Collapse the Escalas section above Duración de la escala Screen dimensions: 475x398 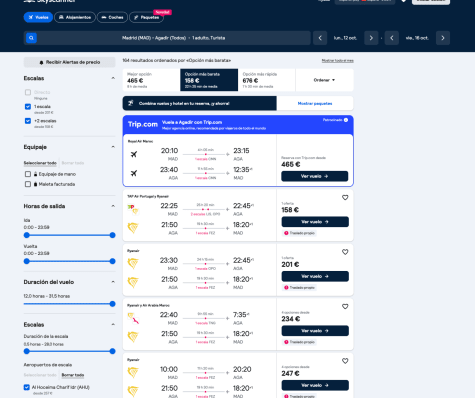point(113,324)
